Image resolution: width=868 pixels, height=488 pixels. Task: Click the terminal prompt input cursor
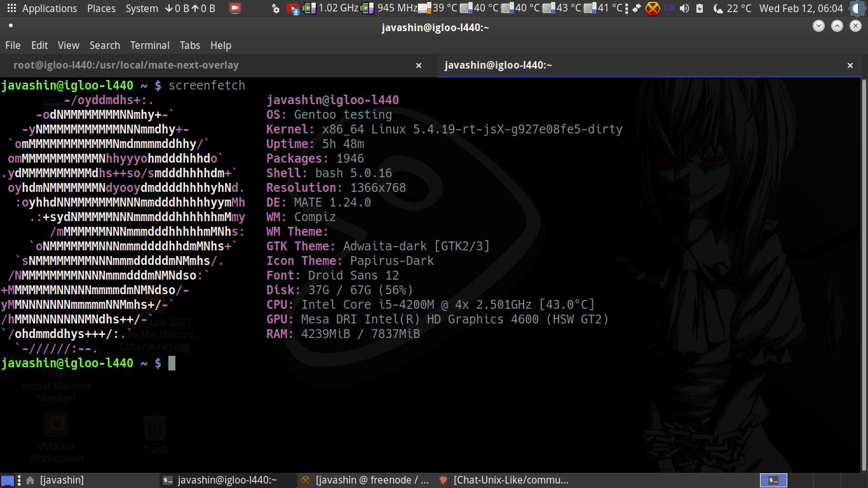pos(172,363)
